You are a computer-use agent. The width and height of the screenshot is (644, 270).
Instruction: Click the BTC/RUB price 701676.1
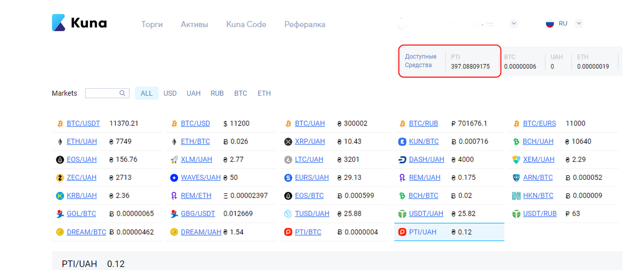click(469, 123)
